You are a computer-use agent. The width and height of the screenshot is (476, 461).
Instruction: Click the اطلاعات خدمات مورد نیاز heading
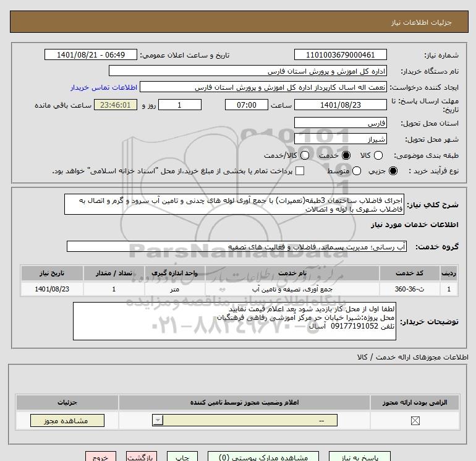click(x=414, y=225)
